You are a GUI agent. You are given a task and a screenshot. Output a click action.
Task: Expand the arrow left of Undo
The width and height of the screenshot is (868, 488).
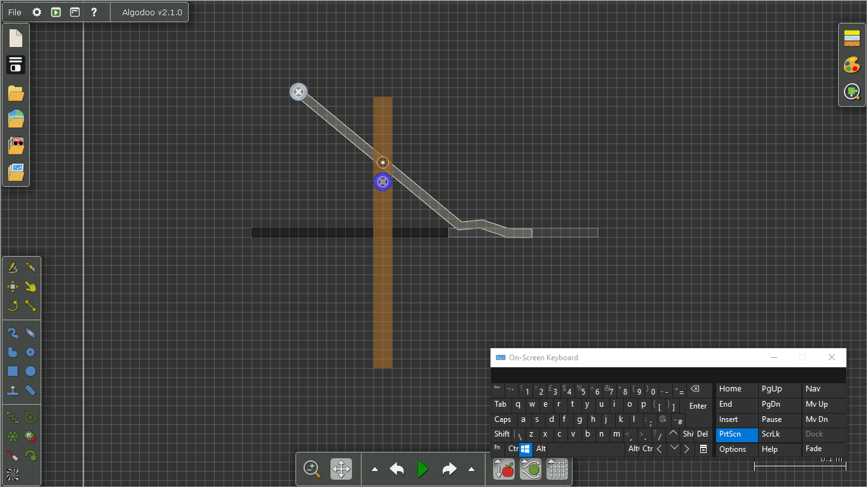375,470
